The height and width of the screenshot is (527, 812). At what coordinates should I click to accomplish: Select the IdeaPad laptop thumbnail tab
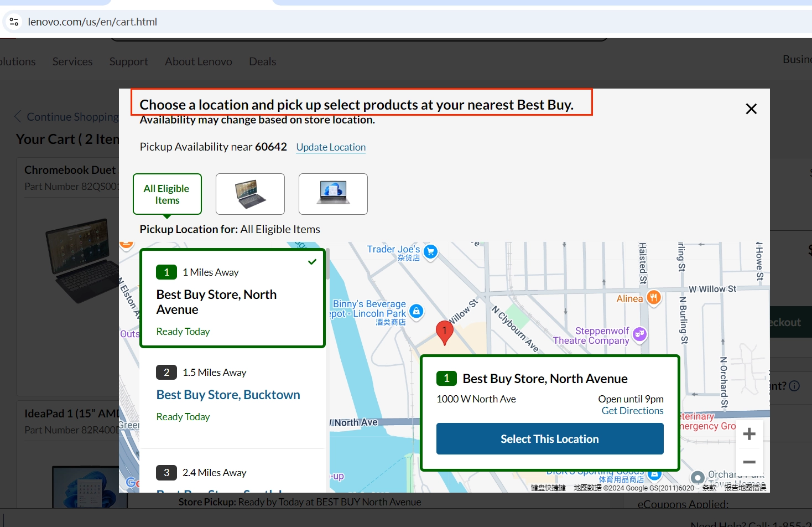(333, 194)
